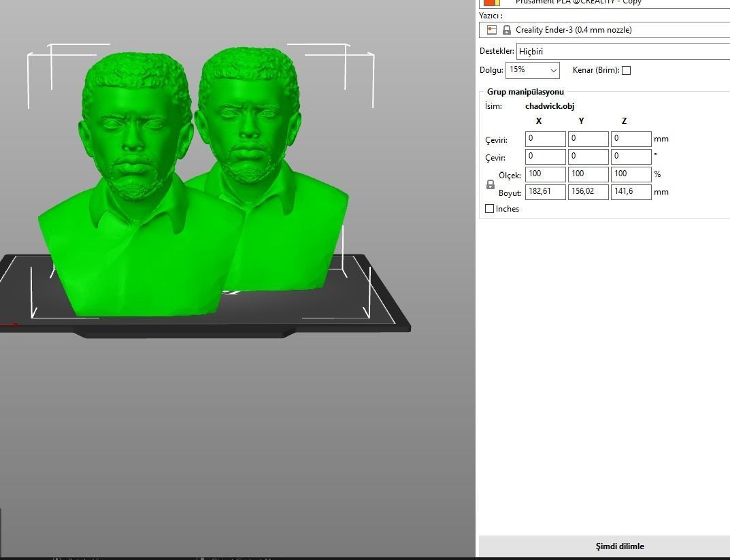This screenshot has height=560, width=730.
Task: Open the Destekler supports dropdown showing Hiçbiri
Action: (623, 51)
